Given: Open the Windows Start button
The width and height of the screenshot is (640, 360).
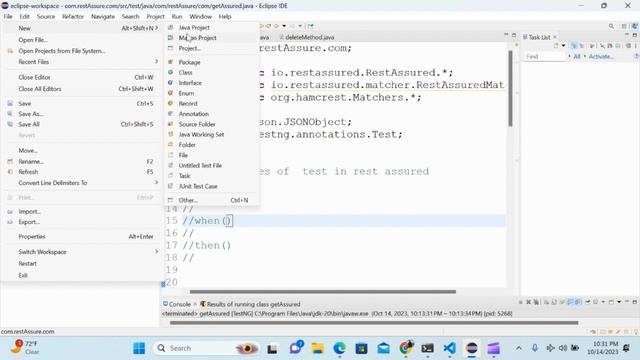Looking at the screenshot, I should (139, 348).
